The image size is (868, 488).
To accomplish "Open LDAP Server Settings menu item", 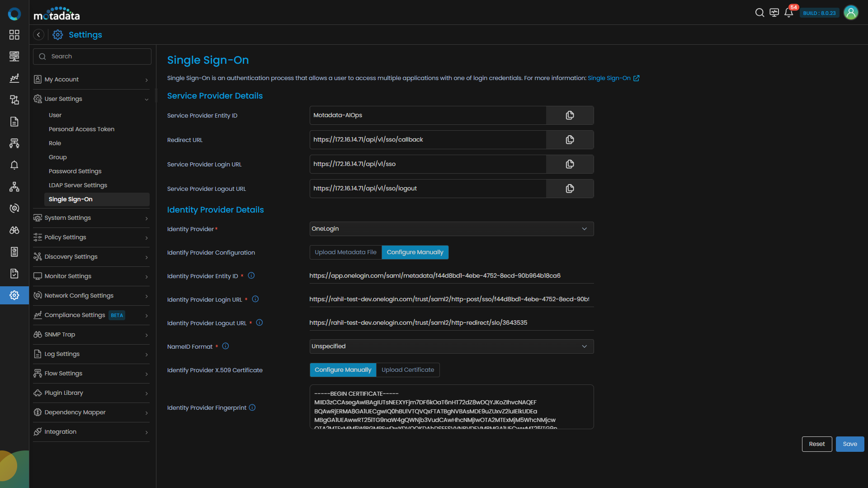I will [78, 185].
